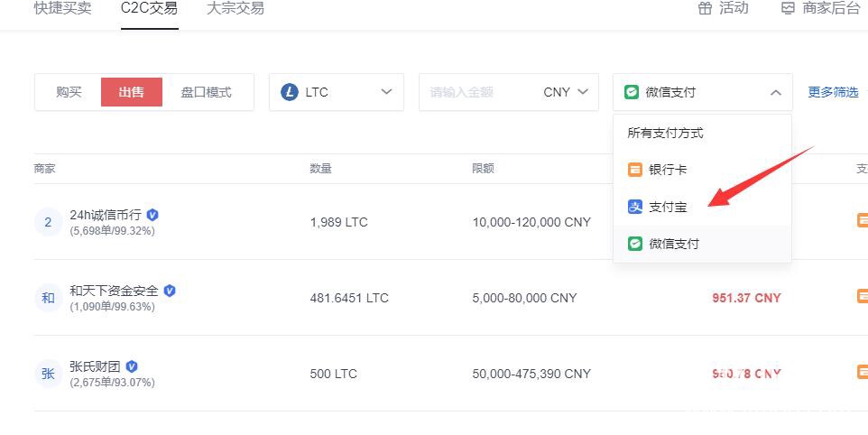The height and width of the screenshot is (435, 868).
Task: Open the 大宗交易 tab
Action: coord(235,8)
